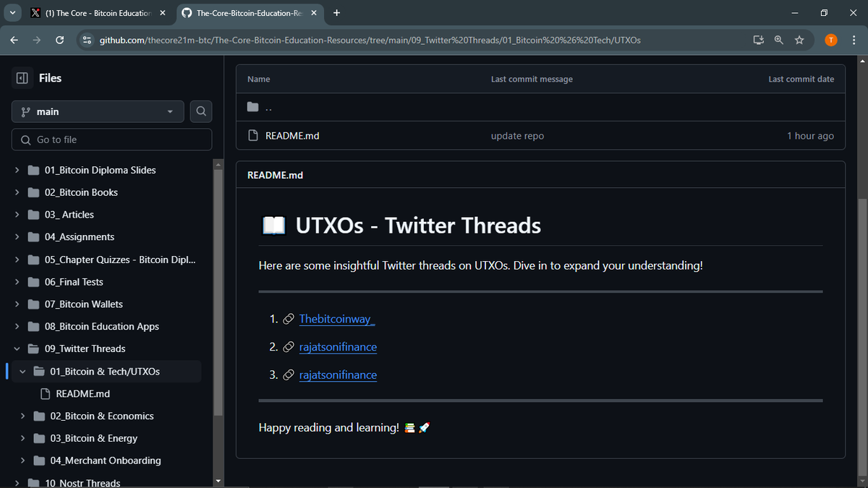868x488 pixels.
Task: Open a new browser tab
Action: click(x=337, y=13)
